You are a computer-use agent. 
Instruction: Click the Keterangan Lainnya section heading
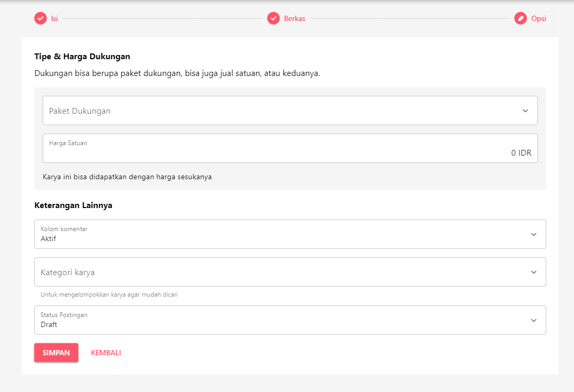(73, 205)
